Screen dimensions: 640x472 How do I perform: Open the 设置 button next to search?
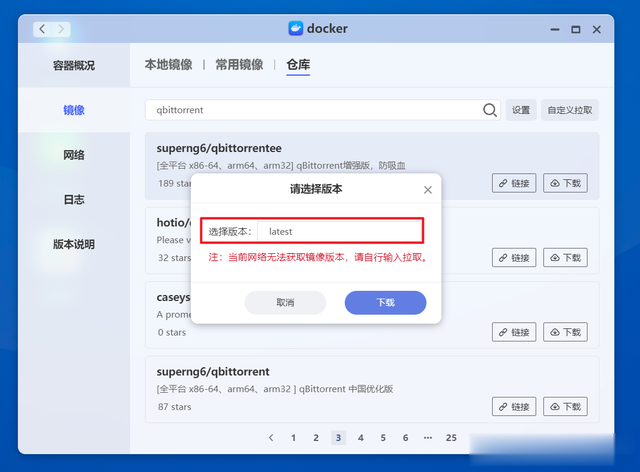(521, 110)
